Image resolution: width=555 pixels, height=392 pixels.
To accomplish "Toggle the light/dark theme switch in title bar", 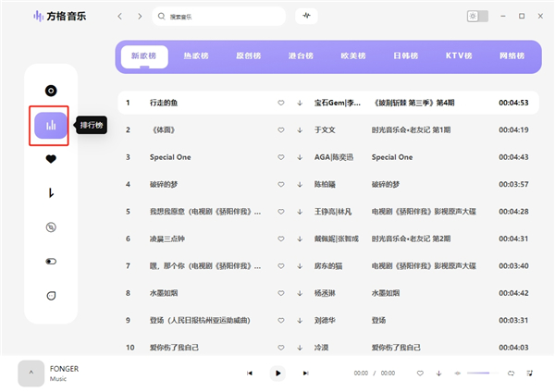I will [476, 17].
